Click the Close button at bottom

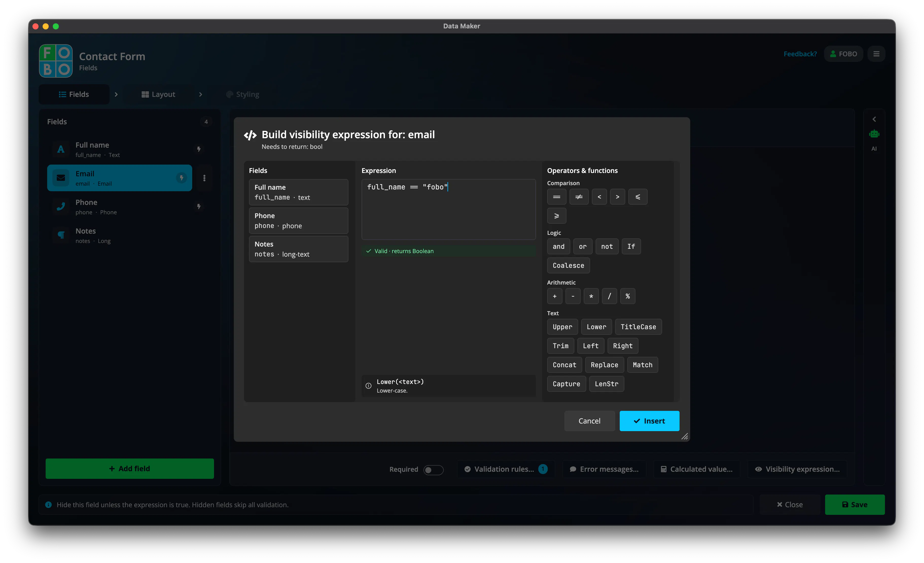point(790,504)
